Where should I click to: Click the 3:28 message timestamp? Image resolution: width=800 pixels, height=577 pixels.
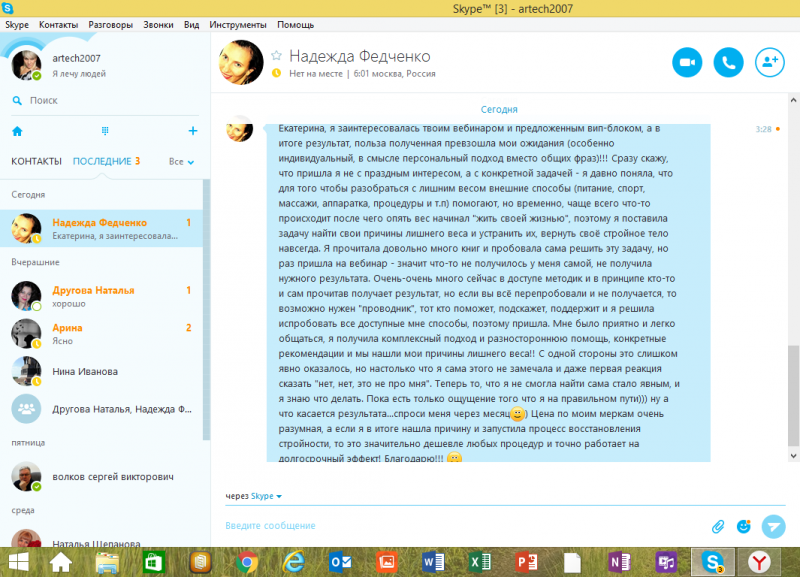pyautogui.click(x=763, y=129)
